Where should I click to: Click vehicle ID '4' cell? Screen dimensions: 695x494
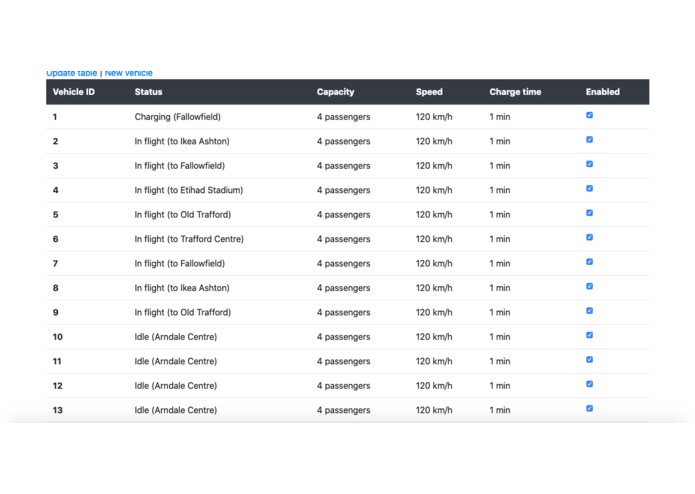point(55,190)
